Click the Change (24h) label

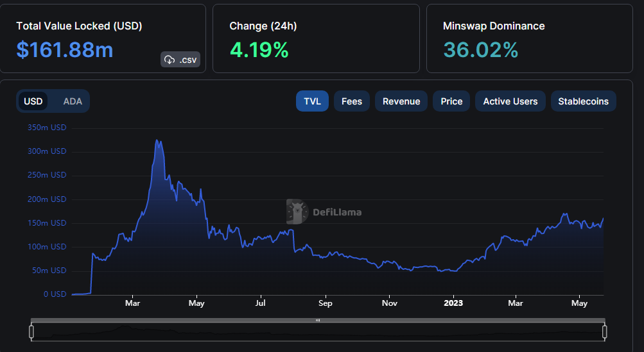click(x=263, y=26)
